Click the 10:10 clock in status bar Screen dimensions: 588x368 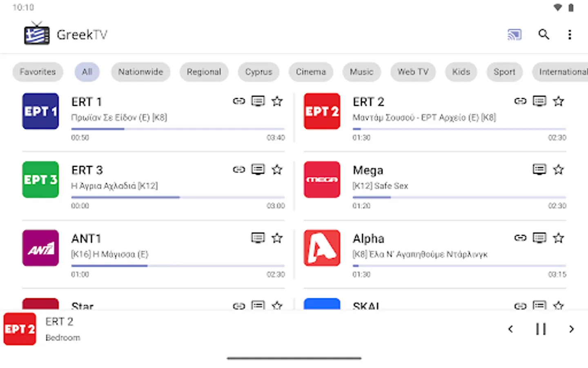pos(23,7)
